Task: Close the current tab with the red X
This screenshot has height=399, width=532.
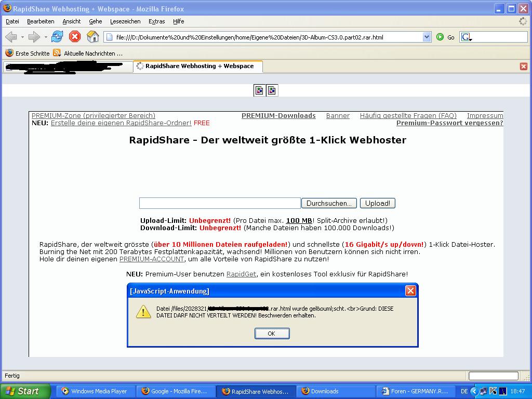Action: [x=524, y=66]
